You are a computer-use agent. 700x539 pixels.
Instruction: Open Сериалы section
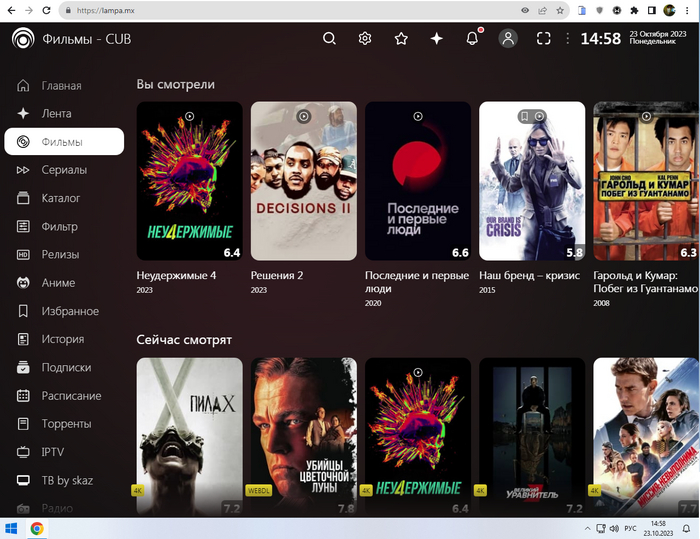pyautogui.click(x=64, y=170)
